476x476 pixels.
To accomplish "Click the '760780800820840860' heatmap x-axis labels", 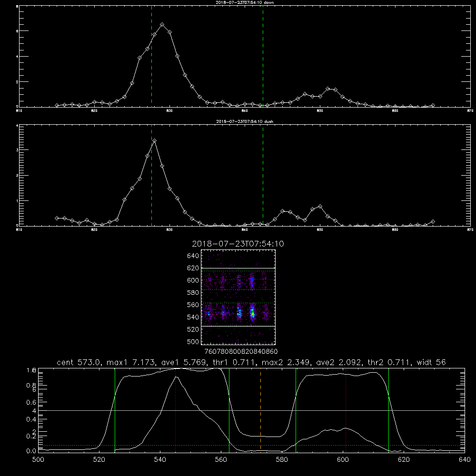I will [241, 351].
